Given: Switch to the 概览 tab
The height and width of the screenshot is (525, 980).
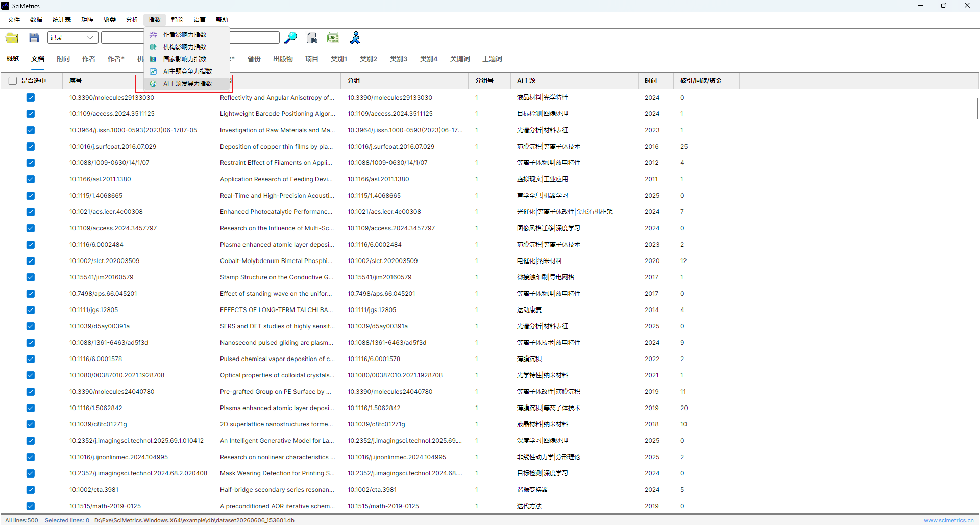Looking at the screenshot, I should click(13, 59).
